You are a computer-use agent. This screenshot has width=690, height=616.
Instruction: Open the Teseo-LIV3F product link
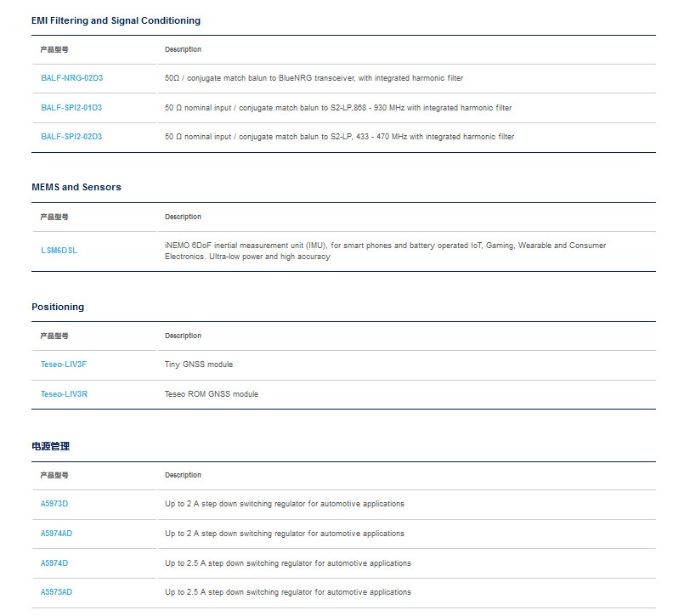(64, 365)
